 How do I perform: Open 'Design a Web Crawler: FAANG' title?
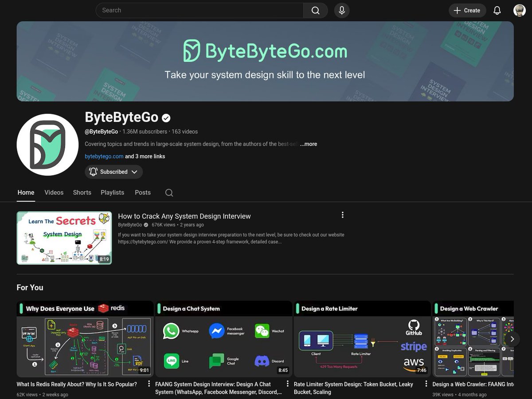[x=473, y=384]
